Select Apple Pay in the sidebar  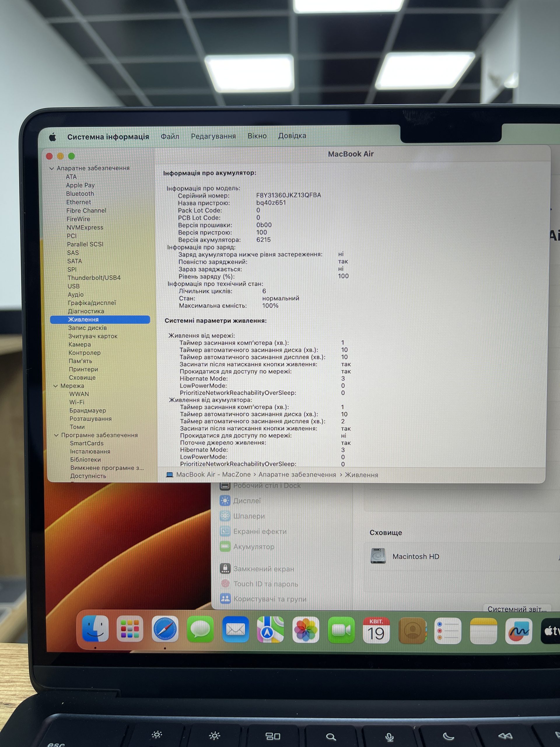tap(80, 185)
